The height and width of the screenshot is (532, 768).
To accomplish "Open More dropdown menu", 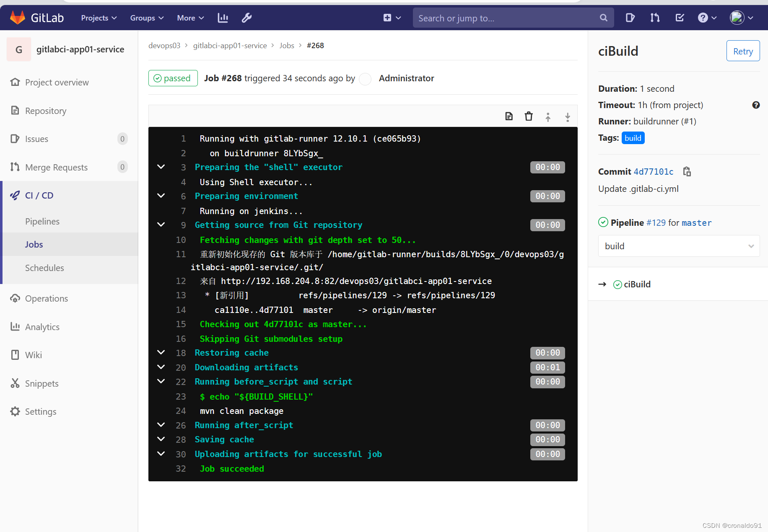I will [190, 18].
